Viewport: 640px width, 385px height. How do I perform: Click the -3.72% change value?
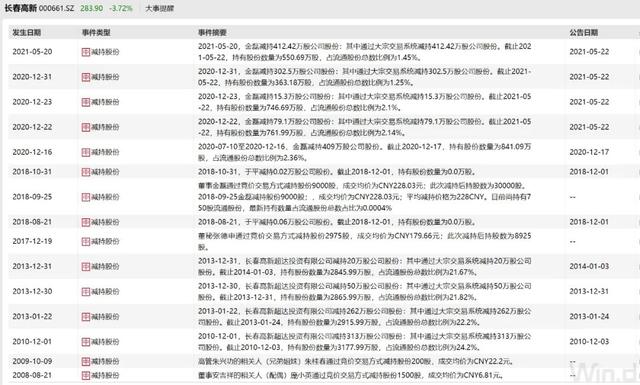tap(121, 8)
